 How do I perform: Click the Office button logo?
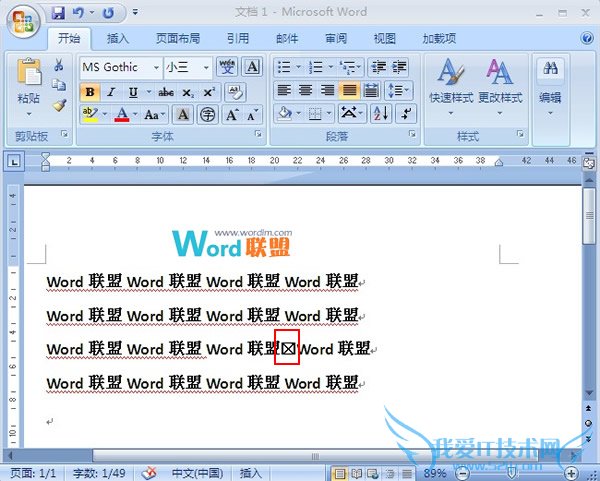(23, 21)
